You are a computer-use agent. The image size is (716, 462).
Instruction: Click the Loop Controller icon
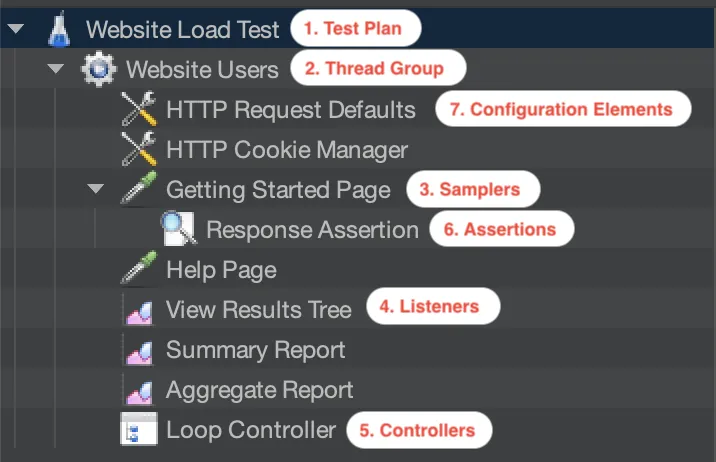[x=138, y=430]
